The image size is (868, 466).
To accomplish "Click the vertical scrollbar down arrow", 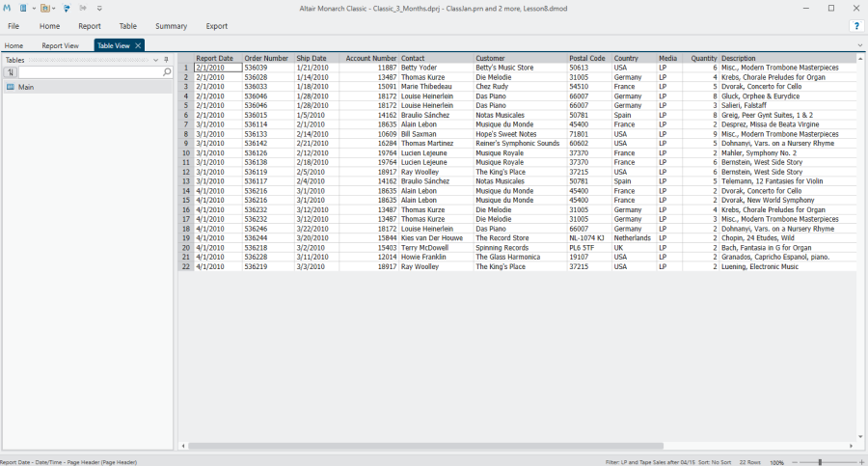I will coord(860,437).
